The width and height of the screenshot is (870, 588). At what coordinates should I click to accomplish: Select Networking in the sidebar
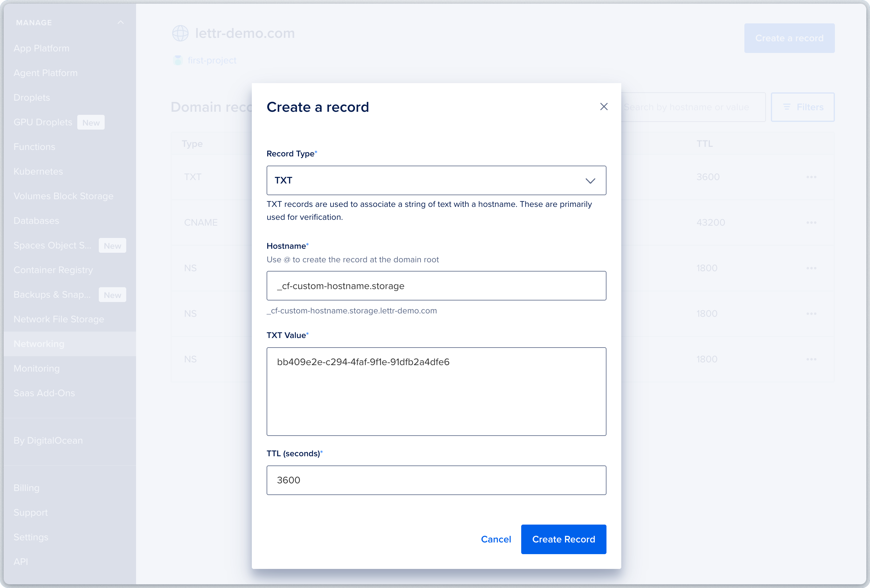(x=38, y=344)
